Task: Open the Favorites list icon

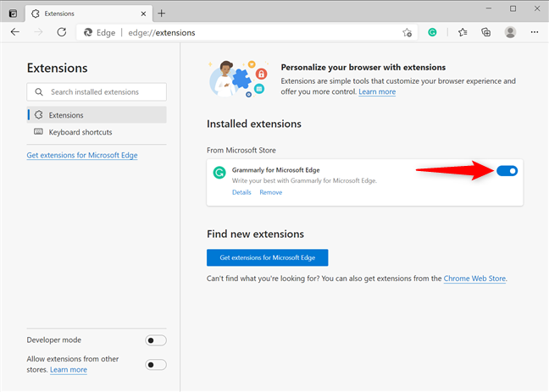Action: [463, 32]
